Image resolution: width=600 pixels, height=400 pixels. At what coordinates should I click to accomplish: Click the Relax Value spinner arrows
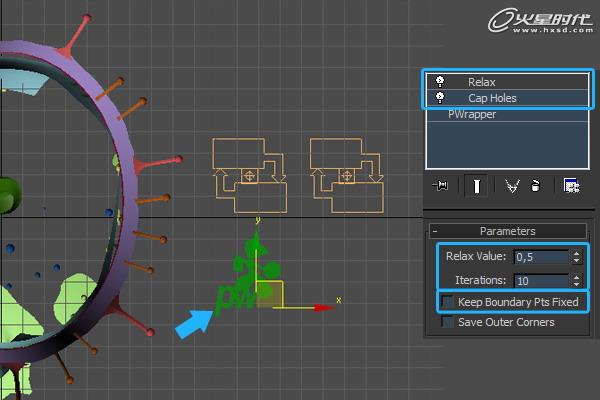pos(576,257)
